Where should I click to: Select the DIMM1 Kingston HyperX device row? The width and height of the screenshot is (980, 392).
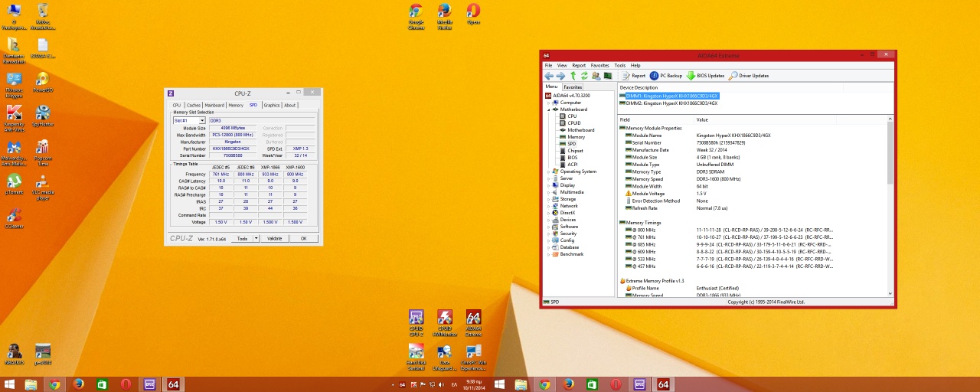[668, 96]
